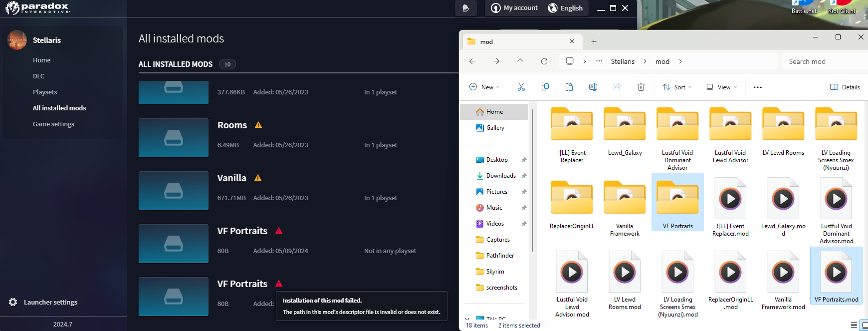868x331 pixels.
Task: Open Launcher settings gear
Action: pos(13,302)
